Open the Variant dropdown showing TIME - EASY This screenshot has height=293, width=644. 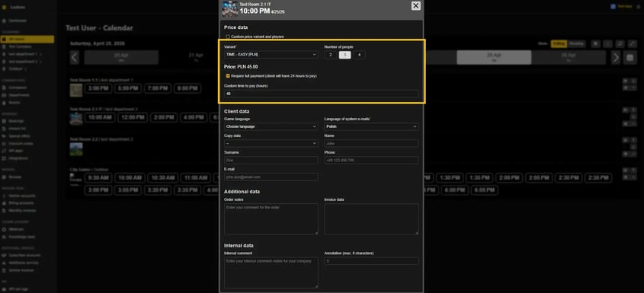point(271,55)
